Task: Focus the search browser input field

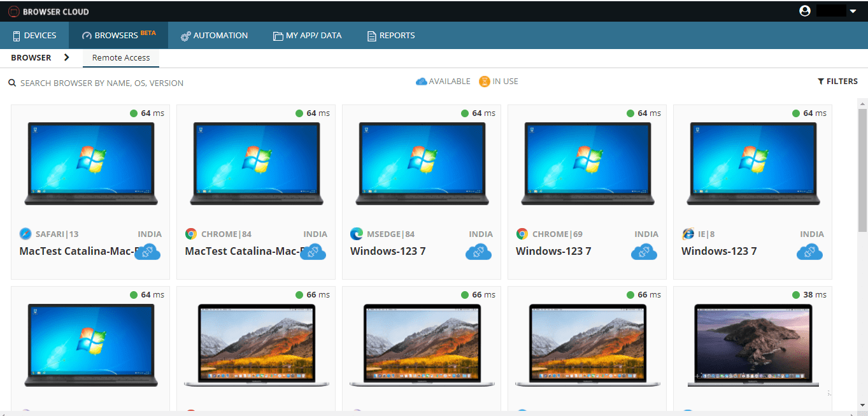Action: coord(102,83)
